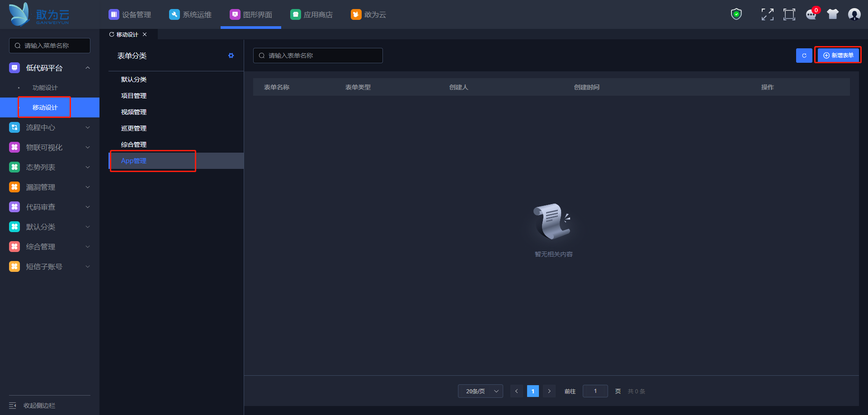The height and width of the screenshot is (415, 868).
Task: Focus the 请输入菜单名称 search field
Action: (50, 46)
